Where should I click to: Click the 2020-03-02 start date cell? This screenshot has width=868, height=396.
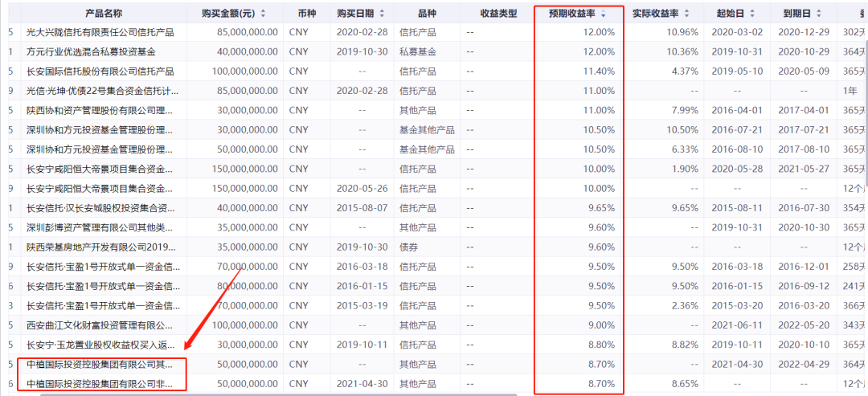(x=737, y=33)
